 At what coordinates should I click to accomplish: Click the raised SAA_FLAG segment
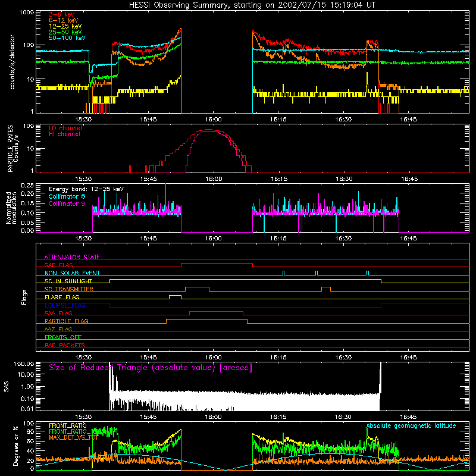coord(216,311)
